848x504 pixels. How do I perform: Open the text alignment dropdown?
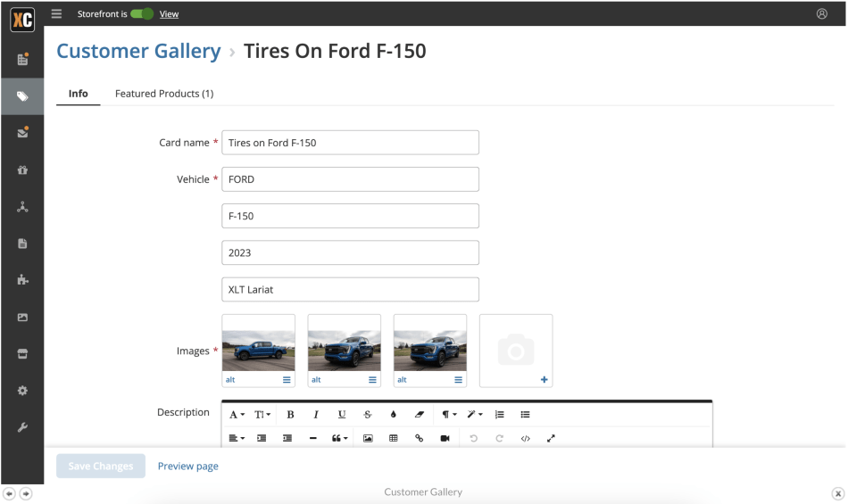(237, 438)
